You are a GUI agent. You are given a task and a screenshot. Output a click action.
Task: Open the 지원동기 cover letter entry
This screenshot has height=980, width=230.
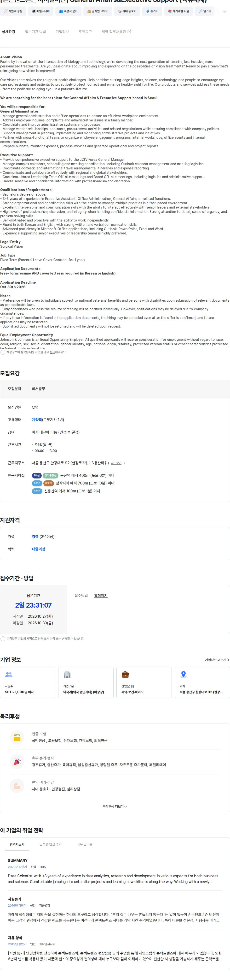click(115, 910)
